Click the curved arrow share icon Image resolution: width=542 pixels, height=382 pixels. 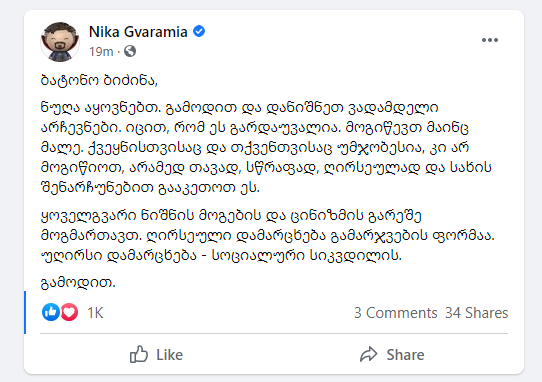(369, 354)
